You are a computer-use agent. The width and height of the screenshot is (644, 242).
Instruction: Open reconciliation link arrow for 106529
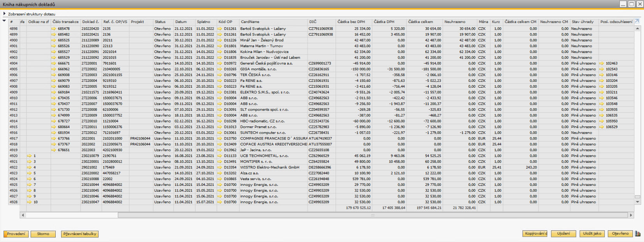[x=602, y=127]
